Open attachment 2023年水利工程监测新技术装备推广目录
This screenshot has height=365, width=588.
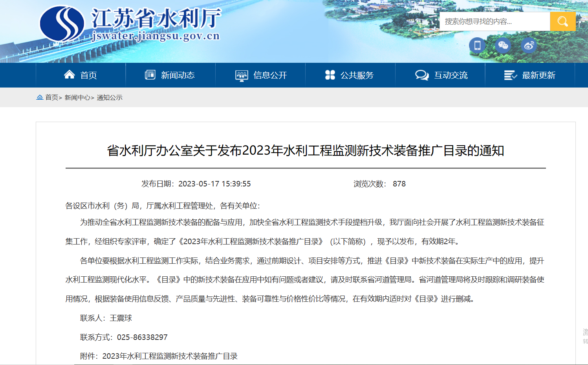170,356
